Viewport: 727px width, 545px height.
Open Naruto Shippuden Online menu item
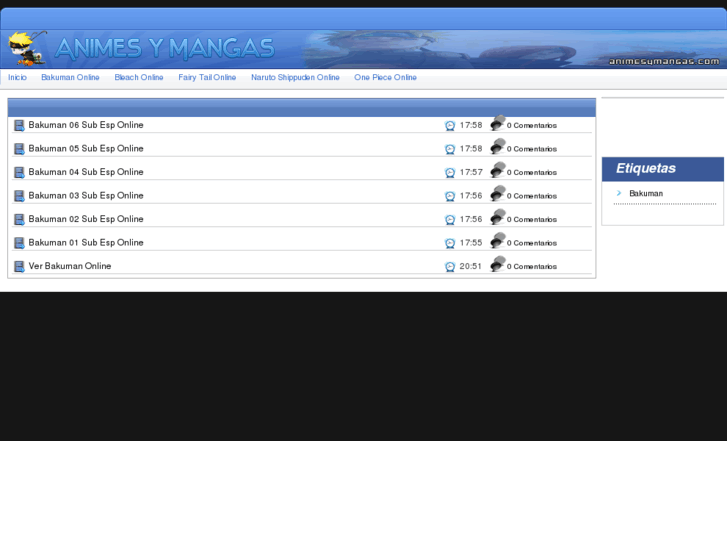click(x=295, y=78)
